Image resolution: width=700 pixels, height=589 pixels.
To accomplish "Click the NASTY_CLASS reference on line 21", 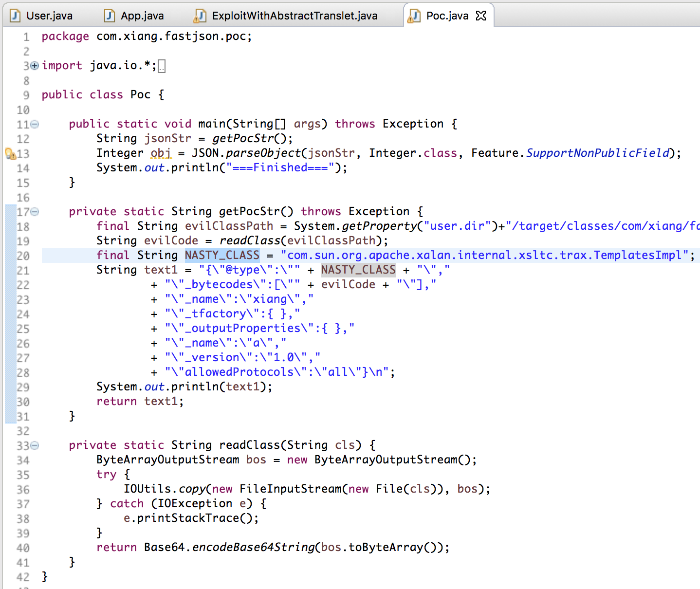I will (358, 270).
